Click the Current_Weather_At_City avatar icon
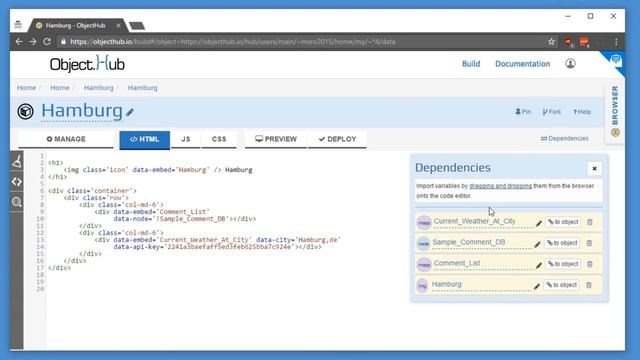 (x=424, y=223)
